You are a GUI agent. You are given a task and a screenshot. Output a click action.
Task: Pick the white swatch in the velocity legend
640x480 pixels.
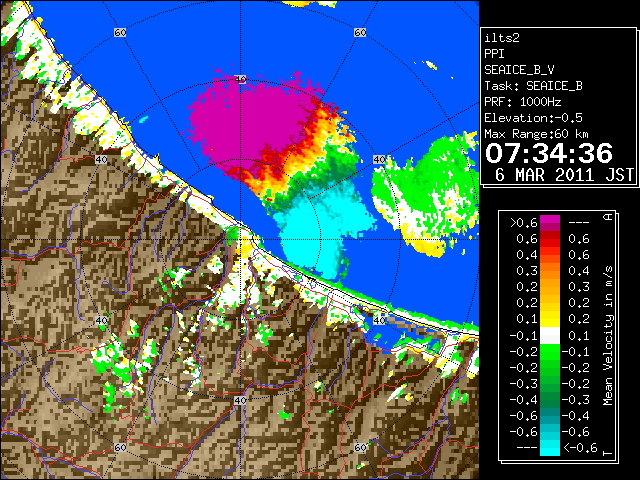click(x=550, y=336)
